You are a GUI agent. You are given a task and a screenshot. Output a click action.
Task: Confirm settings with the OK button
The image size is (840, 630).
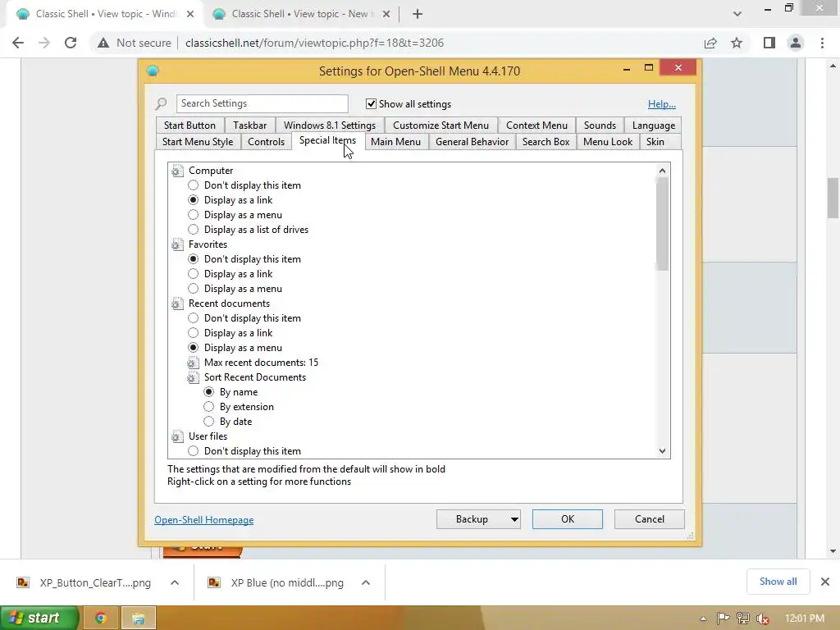(568, 519)
